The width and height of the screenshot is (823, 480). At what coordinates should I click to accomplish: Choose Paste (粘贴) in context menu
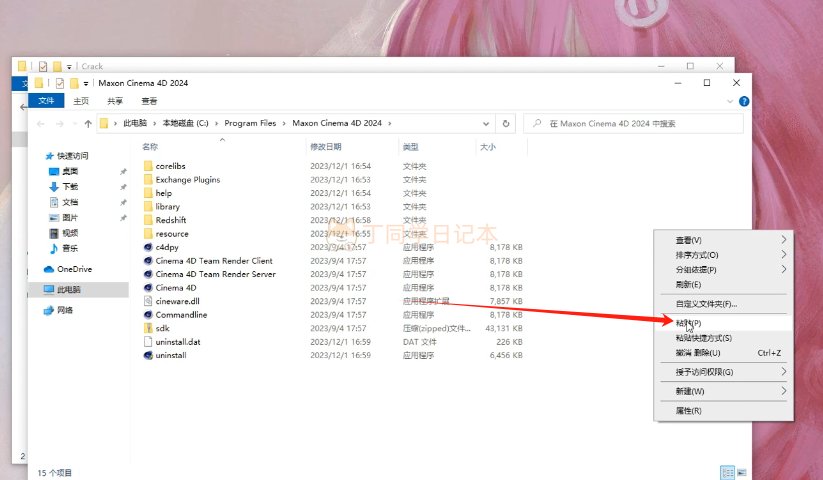click(x=723, y=323)
